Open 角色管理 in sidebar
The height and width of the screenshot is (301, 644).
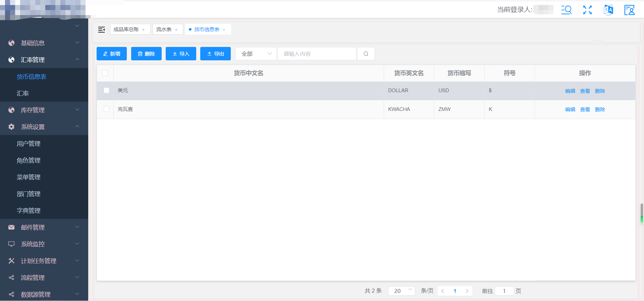click(x=44, y=160)
